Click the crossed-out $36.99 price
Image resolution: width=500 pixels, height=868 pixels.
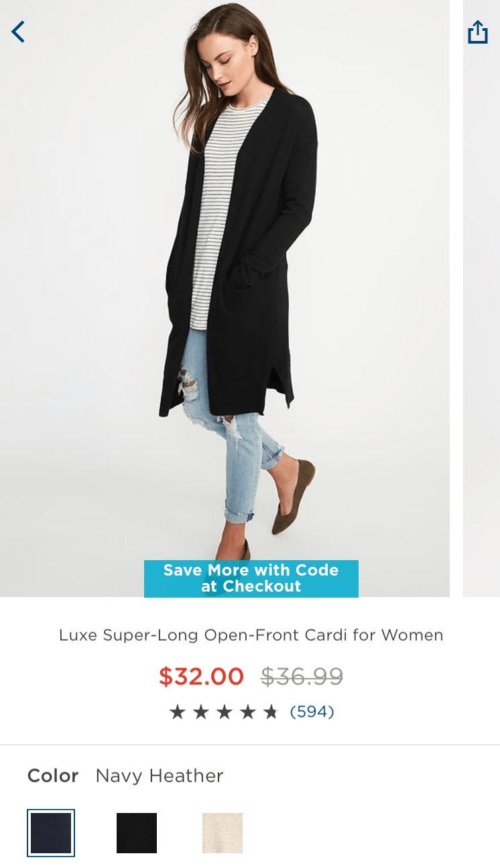click(302, 676)
